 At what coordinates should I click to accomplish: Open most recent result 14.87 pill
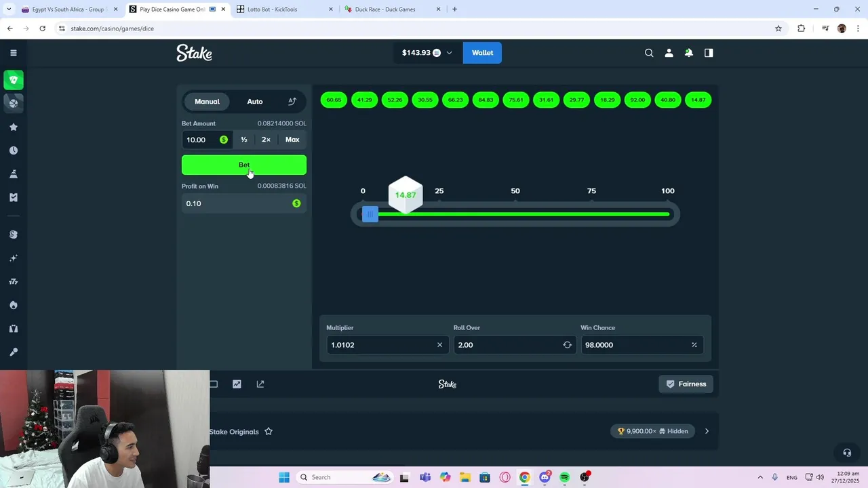pos(698,100)
